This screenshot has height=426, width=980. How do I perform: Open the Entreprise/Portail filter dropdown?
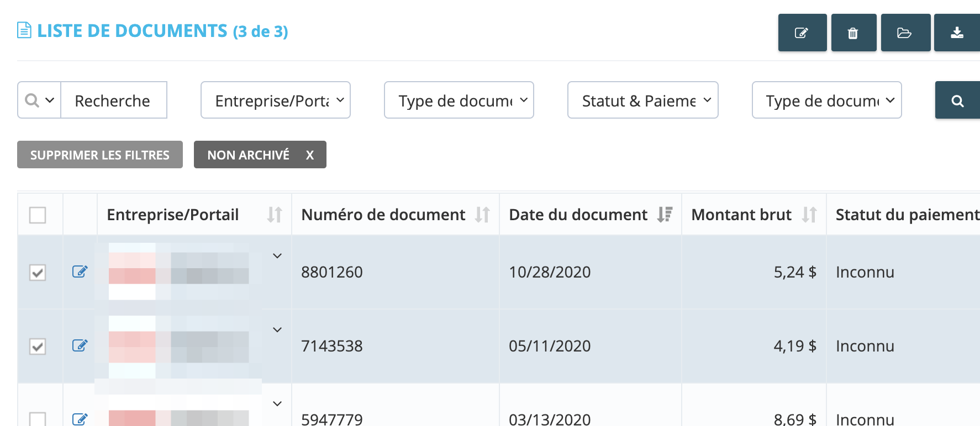click(276, 100)
